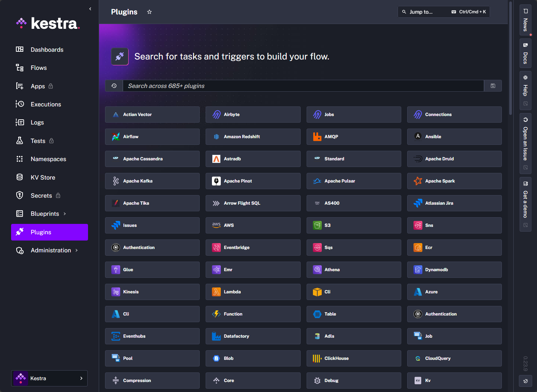Screen dimensions: 537x392
Task: Click the Debug bug icon
Action: 317,381
